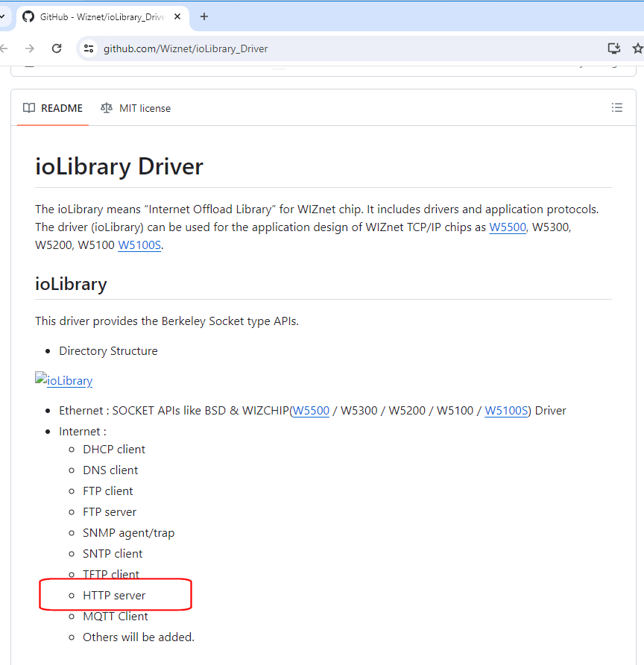Click the DNS client list item

[x=110, y=470]
